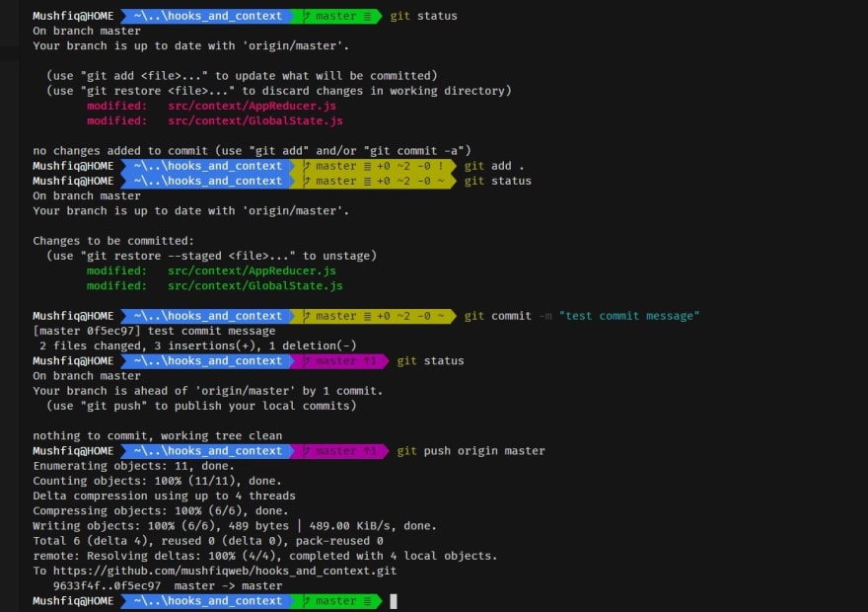Click the branch icon in the green segment beside the cursor
This screenshot has width=868, height=612.
click(306, 601)
